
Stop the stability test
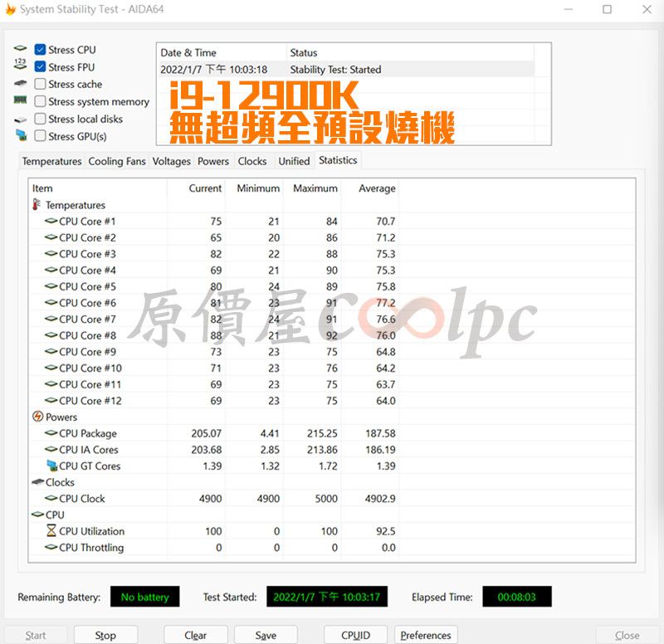tap(105, 635)
